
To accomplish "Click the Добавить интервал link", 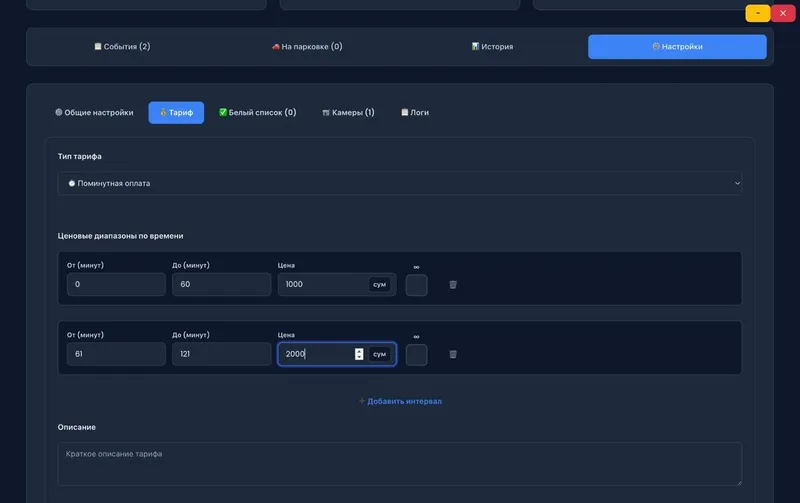I will pos(400,401).
